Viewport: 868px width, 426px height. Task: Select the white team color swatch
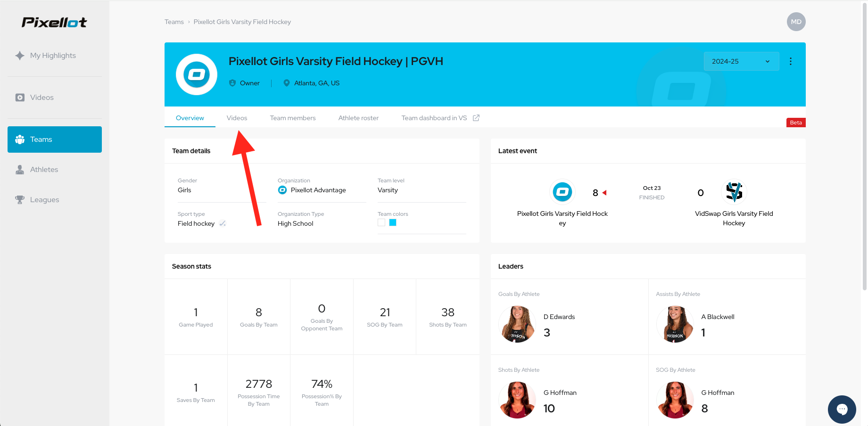point(381,222)
